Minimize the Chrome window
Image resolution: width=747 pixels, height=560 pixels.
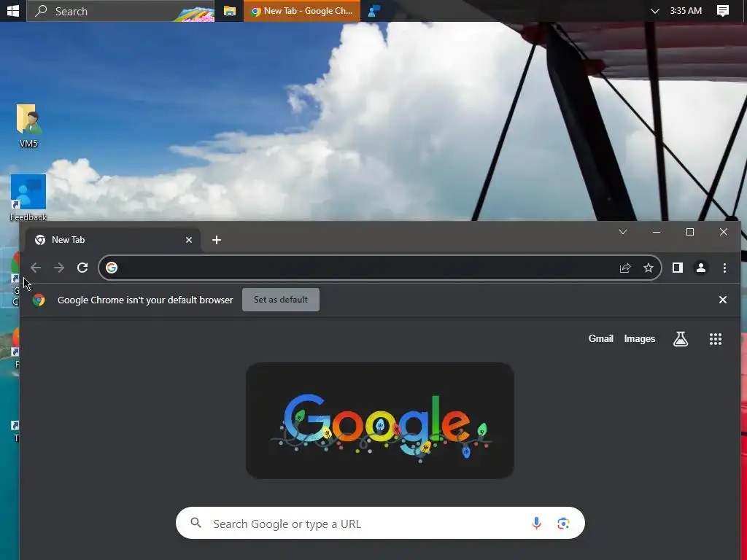click(657, 232)
